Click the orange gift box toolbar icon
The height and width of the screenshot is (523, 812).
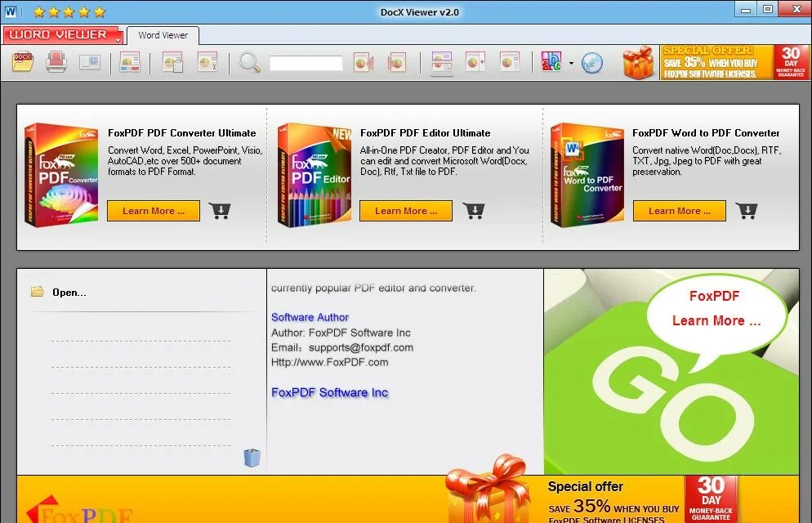pos(638,62)
